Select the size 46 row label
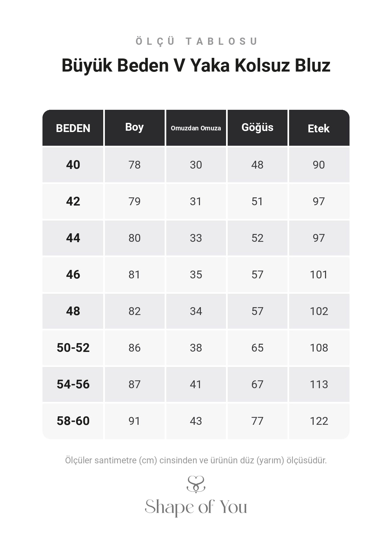The width and height of the screenshot is (392, 547). [x=73, y=274]
